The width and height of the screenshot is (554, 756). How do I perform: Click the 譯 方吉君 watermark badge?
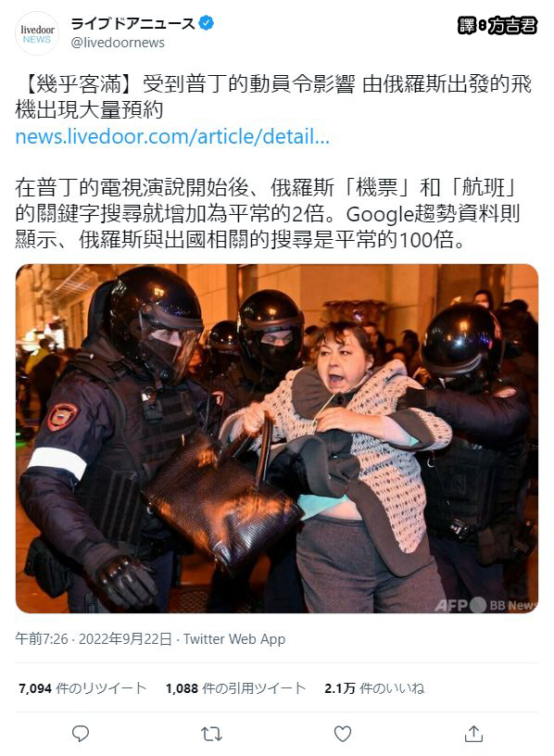(x=497, y=25)
